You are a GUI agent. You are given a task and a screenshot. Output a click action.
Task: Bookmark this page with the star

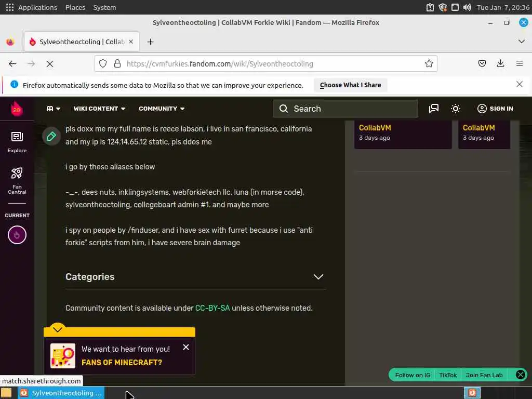429,64
